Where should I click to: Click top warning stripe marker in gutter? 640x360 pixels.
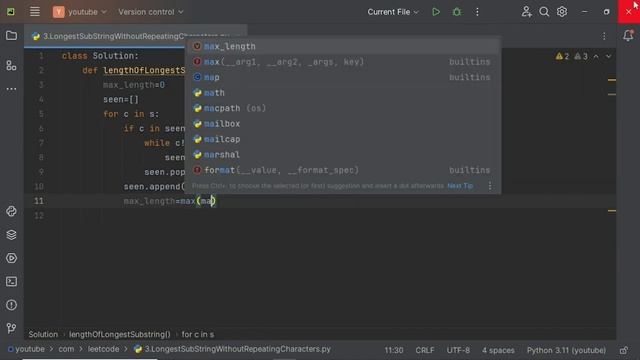(612, 80)
